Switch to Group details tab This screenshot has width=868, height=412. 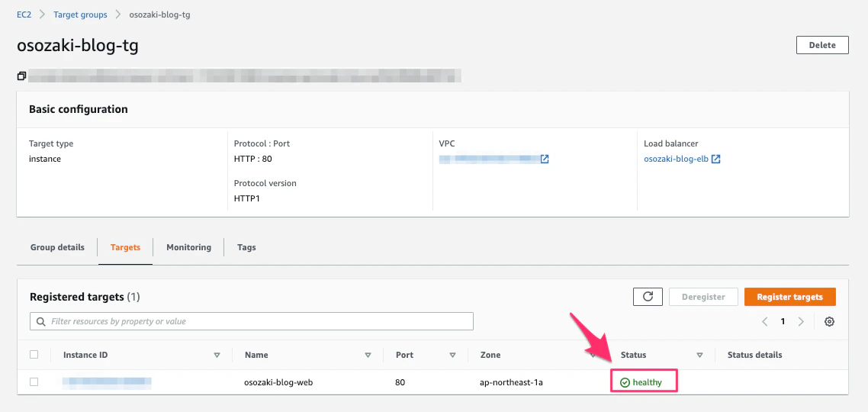click(x=57, y=247)
